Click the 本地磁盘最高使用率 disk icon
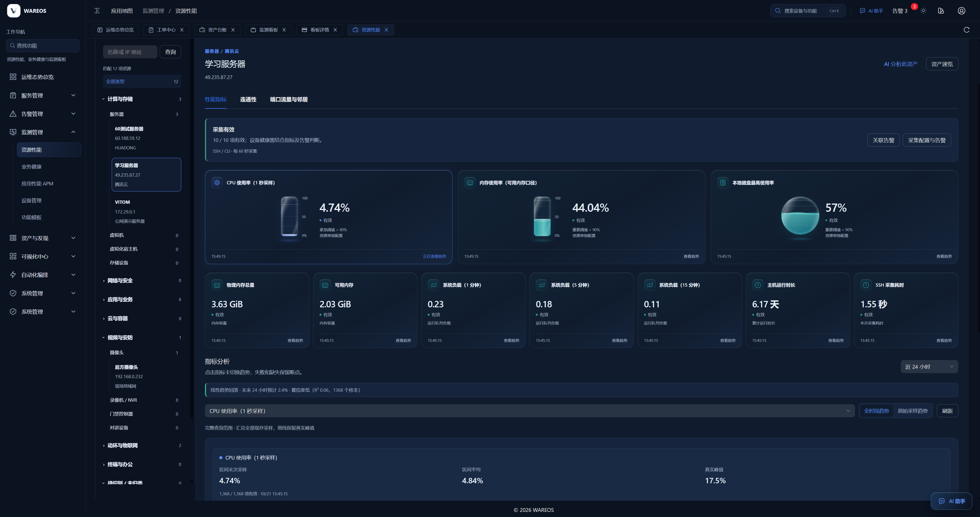 (723, 183)
